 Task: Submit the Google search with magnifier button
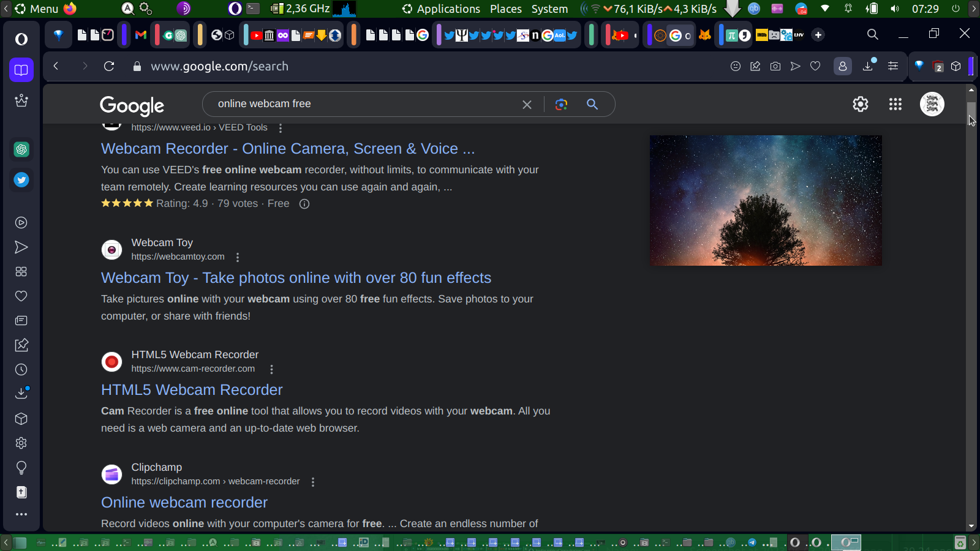(x=592, y=104)
